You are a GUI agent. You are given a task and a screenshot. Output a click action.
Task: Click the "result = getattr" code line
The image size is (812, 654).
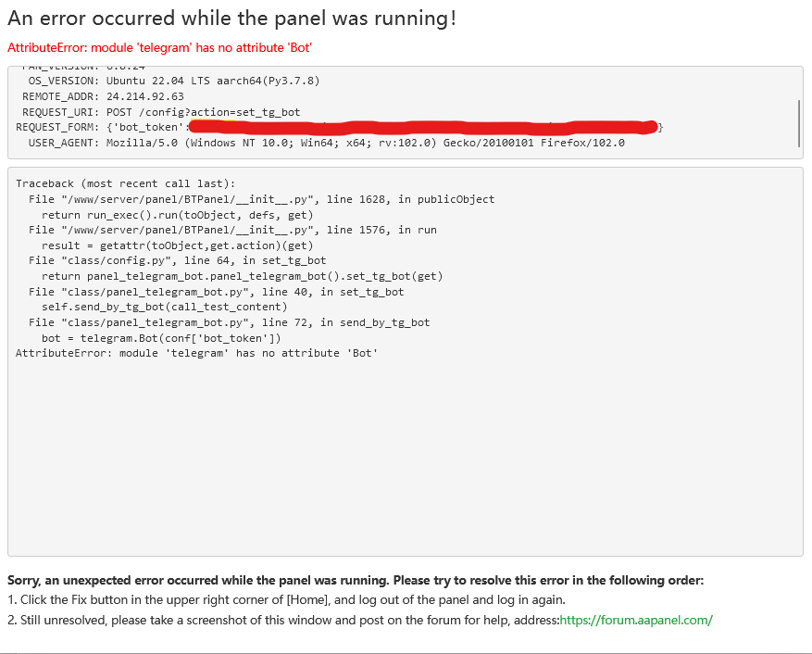coord(177,245)
